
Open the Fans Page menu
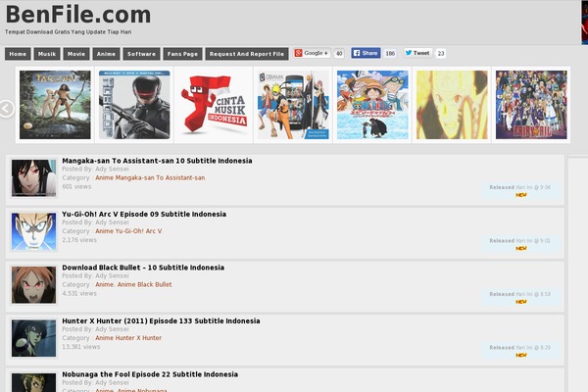pyautogui.click(x=182, y=54)
